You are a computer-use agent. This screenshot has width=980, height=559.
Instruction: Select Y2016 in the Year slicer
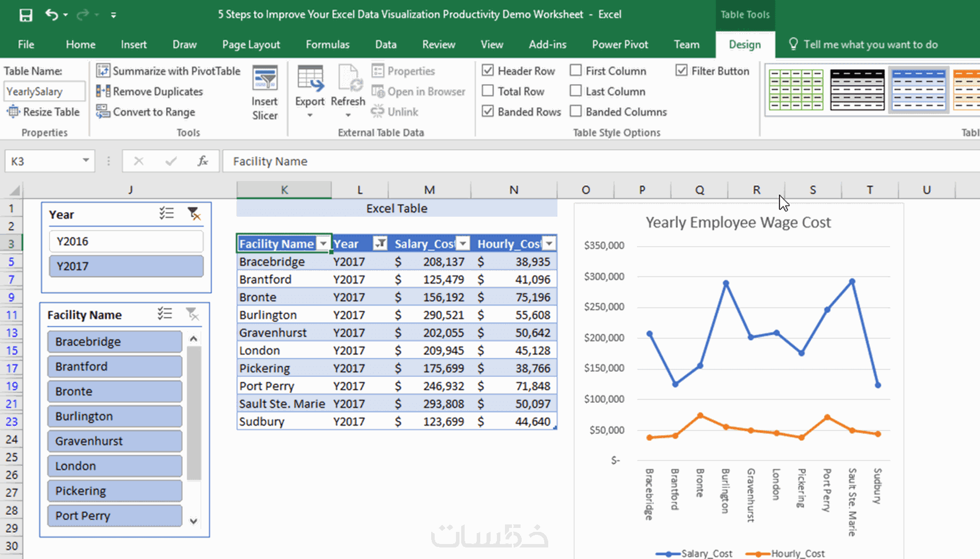pos(126,241)
